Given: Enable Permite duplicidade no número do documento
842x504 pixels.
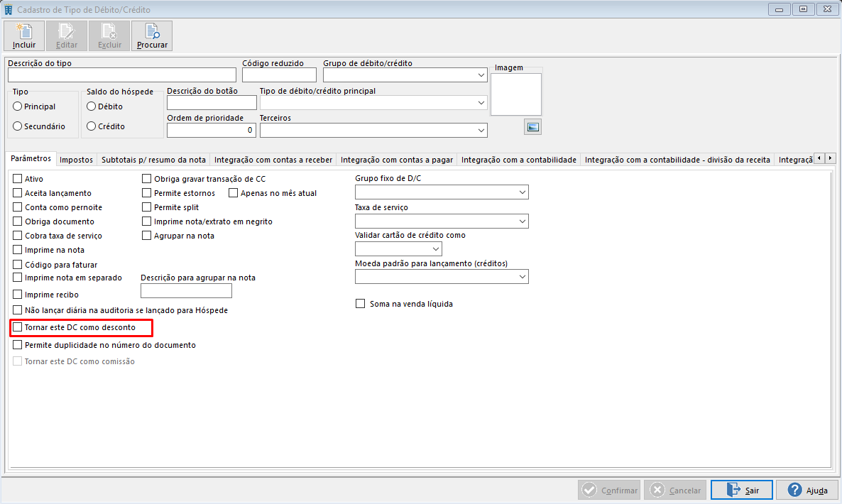Looking at the screenshot, I should [x=17, y=344].
